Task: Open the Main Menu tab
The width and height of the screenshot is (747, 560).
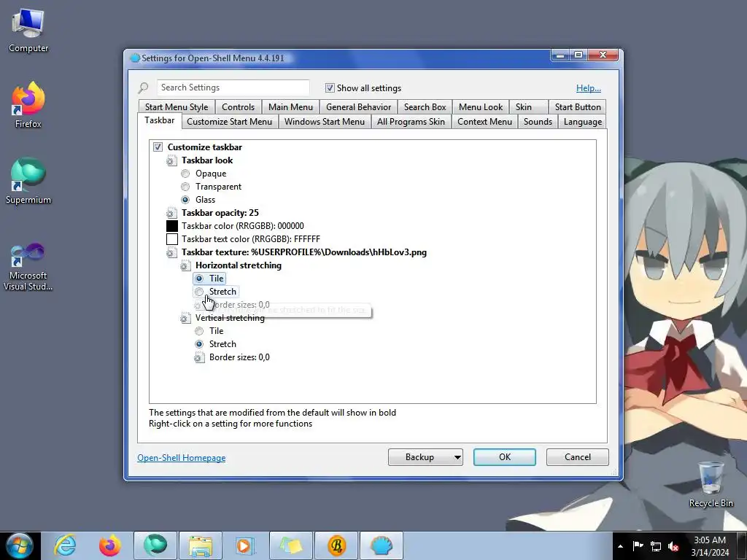Action: click(x=290, y=107)
